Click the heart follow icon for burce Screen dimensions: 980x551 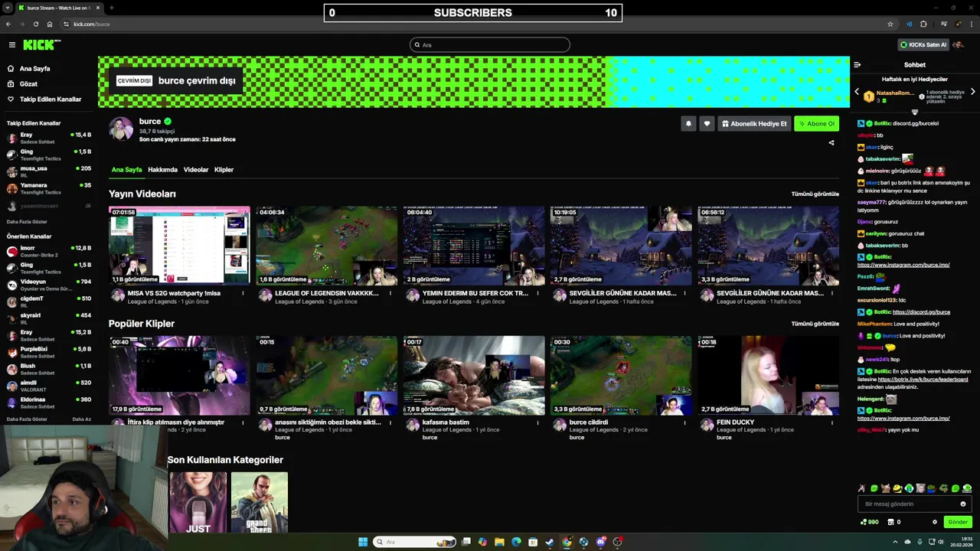click(707, 123)
